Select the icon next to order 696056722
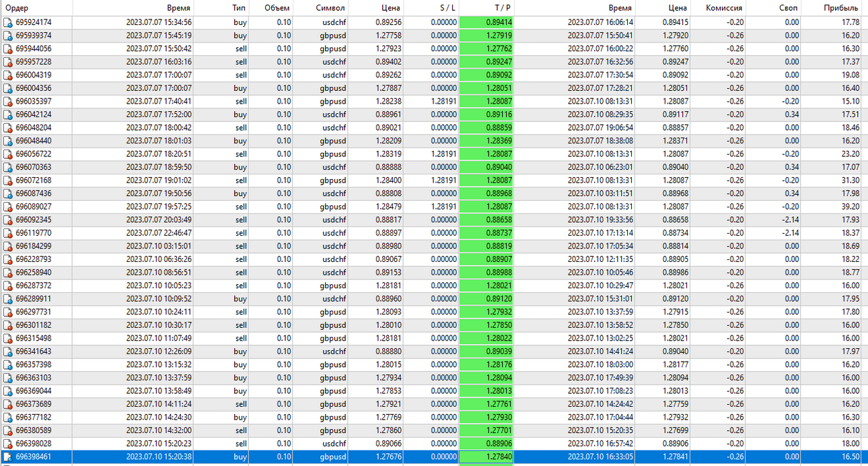 click(x=8, y=154)
